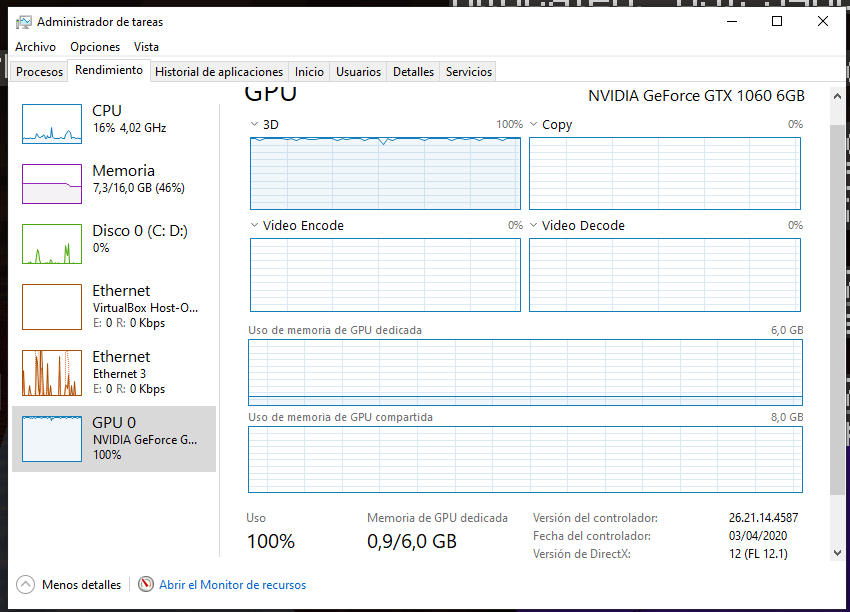850x612 pixels.
Task: Click the Menos detalles button
Action: click(x=81, y=585)
